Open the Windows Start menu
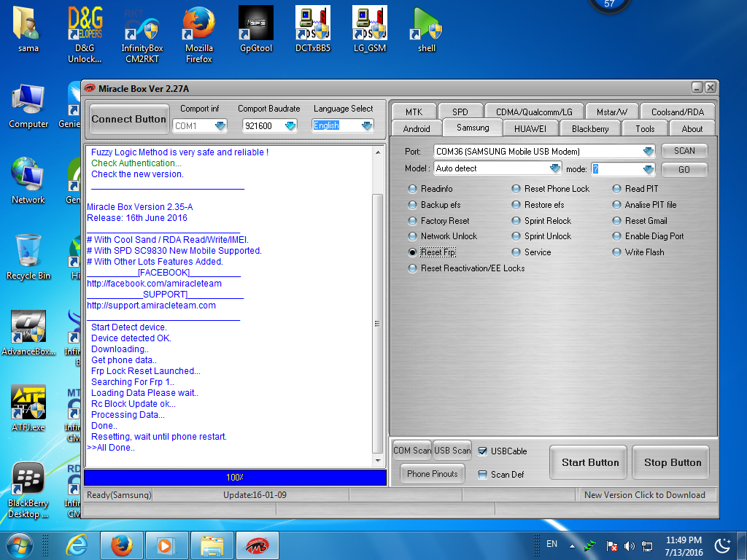747x560 pixels. [20, 545]
